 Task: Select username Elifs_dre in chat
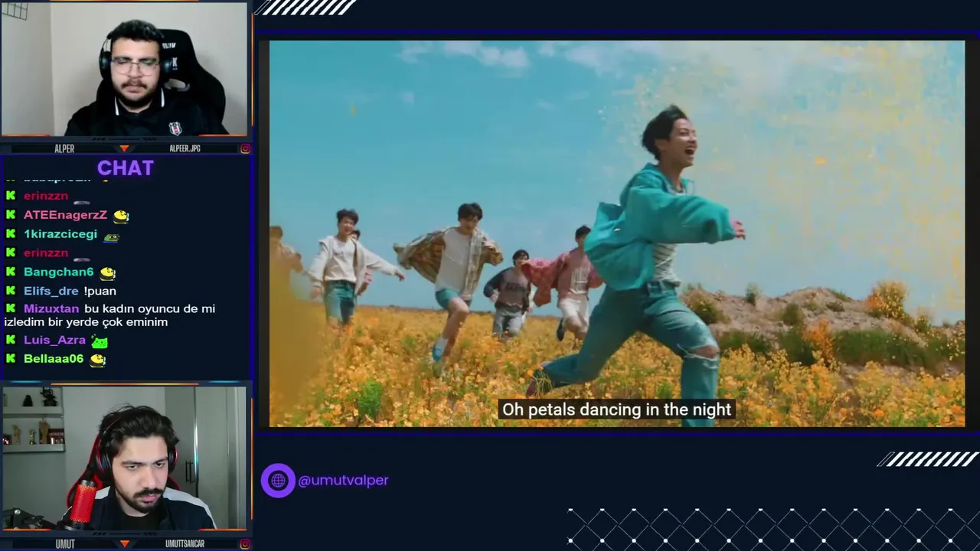tap(51, 291)
